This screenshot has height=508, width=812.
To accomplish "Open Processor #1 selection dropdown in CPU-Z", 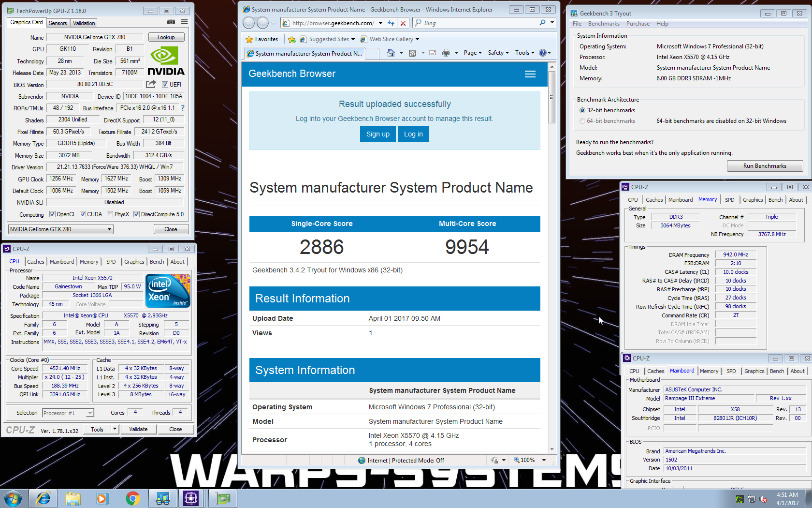I will [x=68, y=413].
